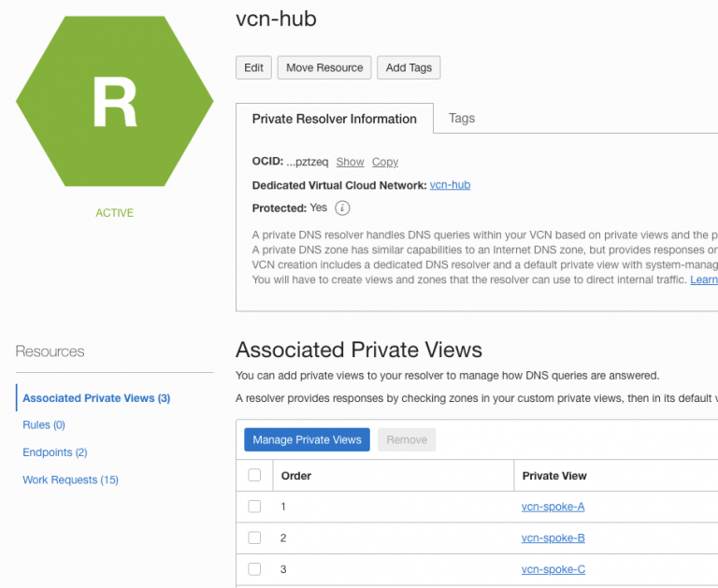Open Endpoints (2) in Resources list

tap(54, 452)
